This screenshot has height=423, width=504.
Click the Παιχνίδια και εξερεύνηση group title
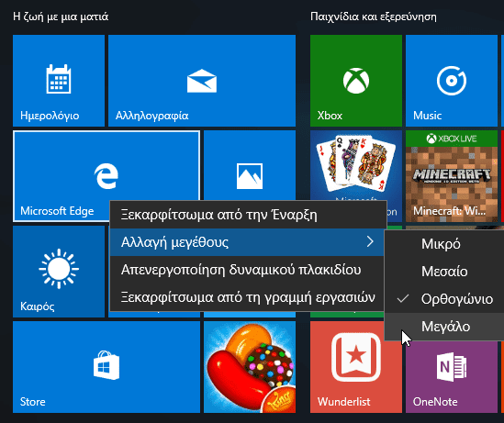point(374,17)
